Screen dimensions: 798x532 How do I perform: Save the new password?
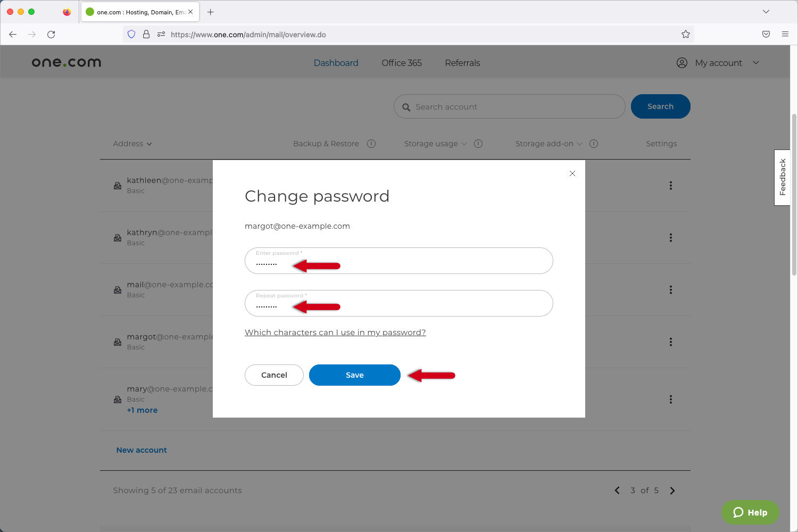pos(354,375)
